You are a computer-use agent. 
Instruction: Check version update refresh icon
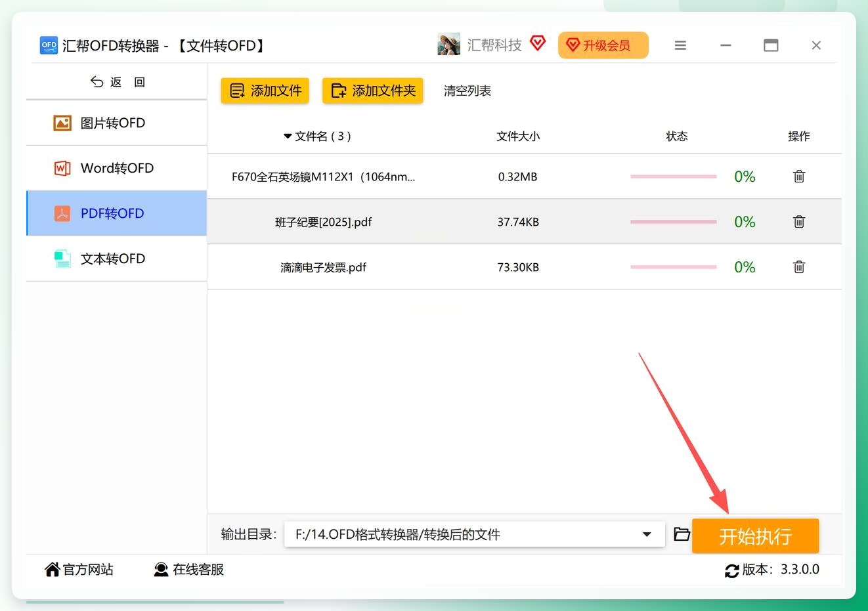tap(732, 571)
